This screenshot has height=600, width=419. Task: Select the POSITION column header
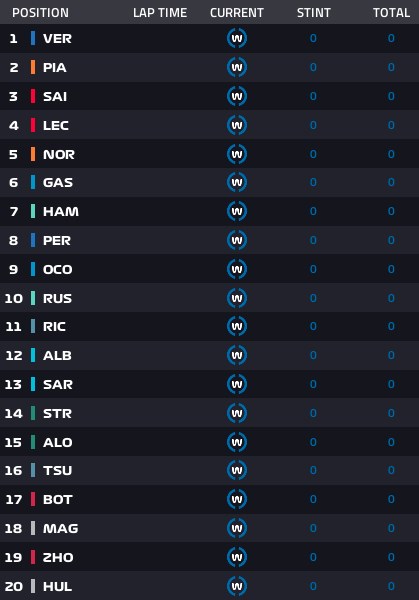point(41,13)
